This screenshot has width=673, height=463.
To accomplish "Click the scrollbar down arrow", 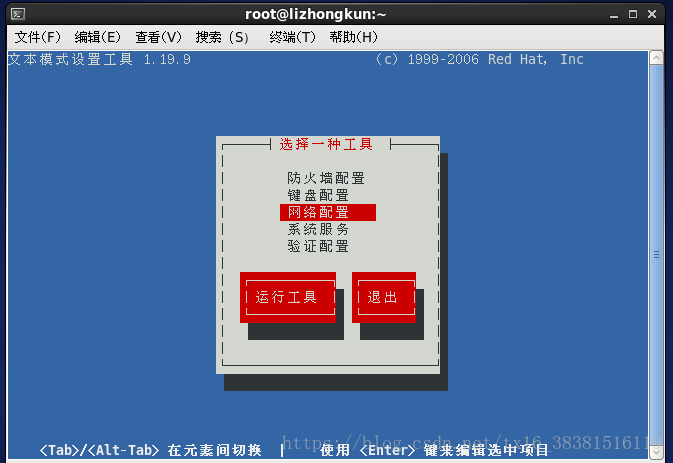I will pyautogui.click(x=656, y=452).
